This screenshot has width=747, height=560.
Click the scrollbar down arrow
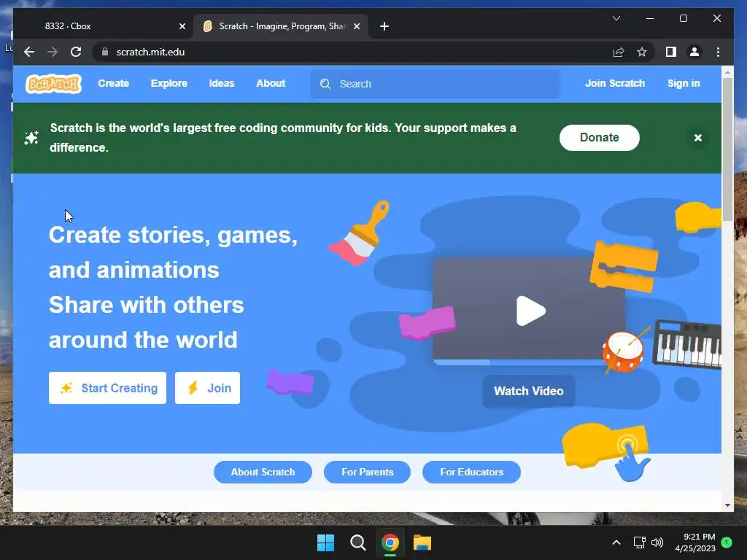point(727,505)
